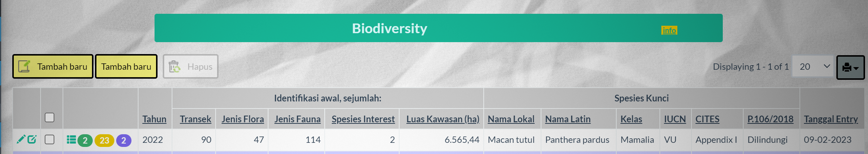Image resolution: width=868 pixels, height=154 pixels.
Task: Sort by Luas Kawasan (ha) column
Action: click(x=443, y=119)
